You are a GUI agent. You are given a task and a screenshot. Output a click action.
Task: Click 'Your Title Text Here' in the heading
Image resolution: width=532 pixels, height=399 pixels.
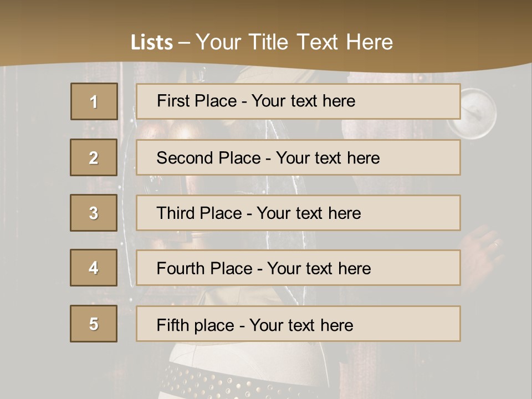[x=294, y=42]
